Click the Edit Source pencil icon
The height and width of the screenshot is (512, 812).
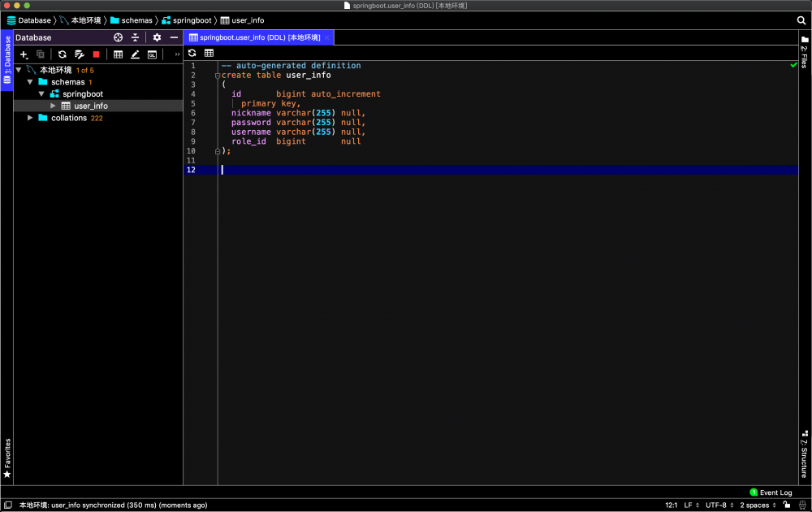coord(135,54)
